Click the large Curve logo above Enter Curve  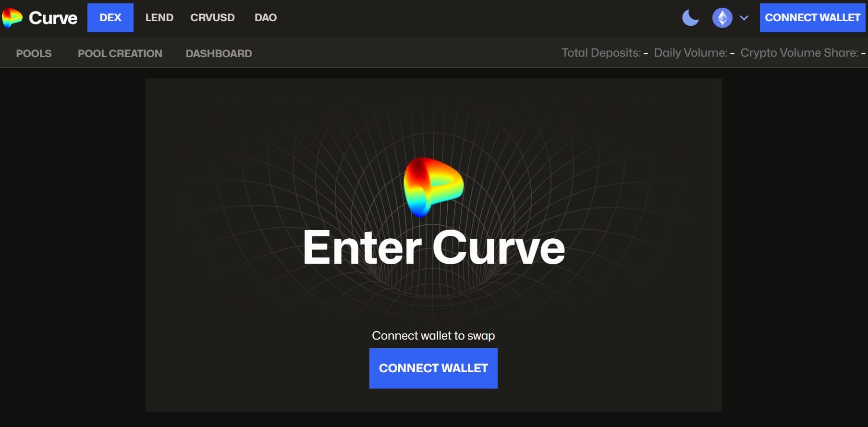(433, 187)
